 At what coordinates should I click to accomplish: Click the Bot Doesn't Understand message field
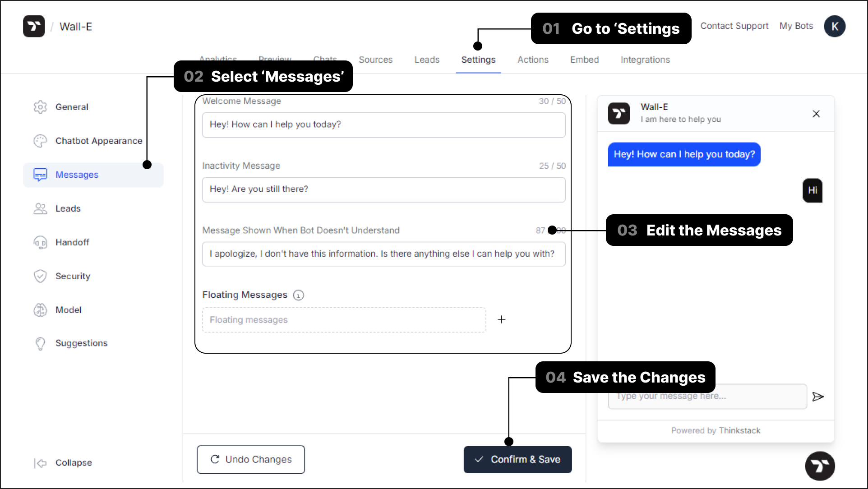pyautogui.click(x=384, y=254)
